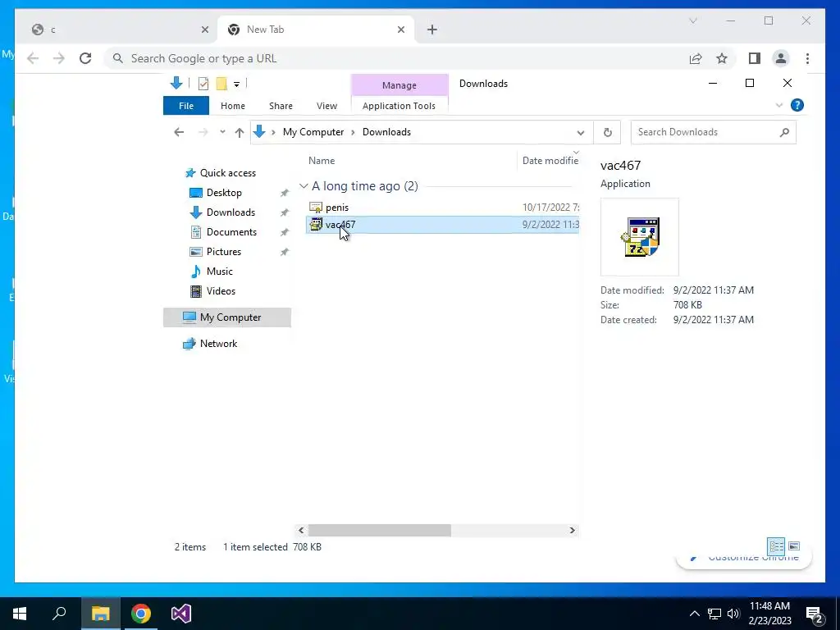This screenshot has height=630, width=840.
Task: Show hidden system tray icons
Action: tap(694, 614)
